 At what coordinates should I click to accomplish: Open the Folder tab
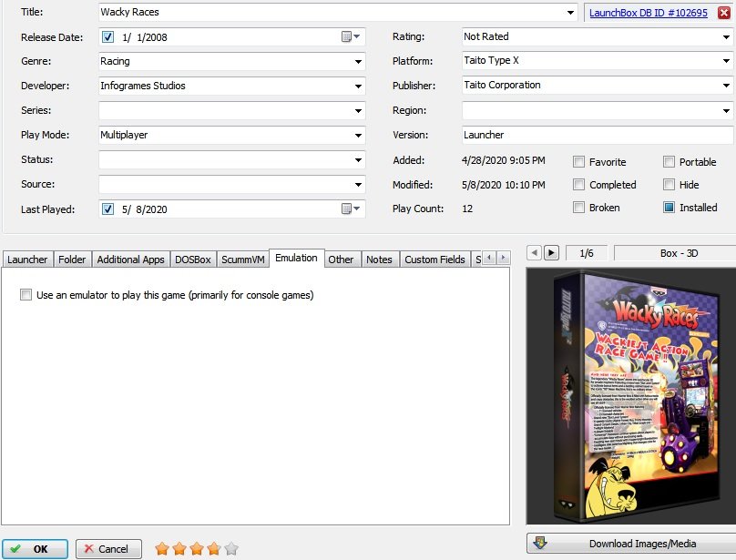[72, 260]
